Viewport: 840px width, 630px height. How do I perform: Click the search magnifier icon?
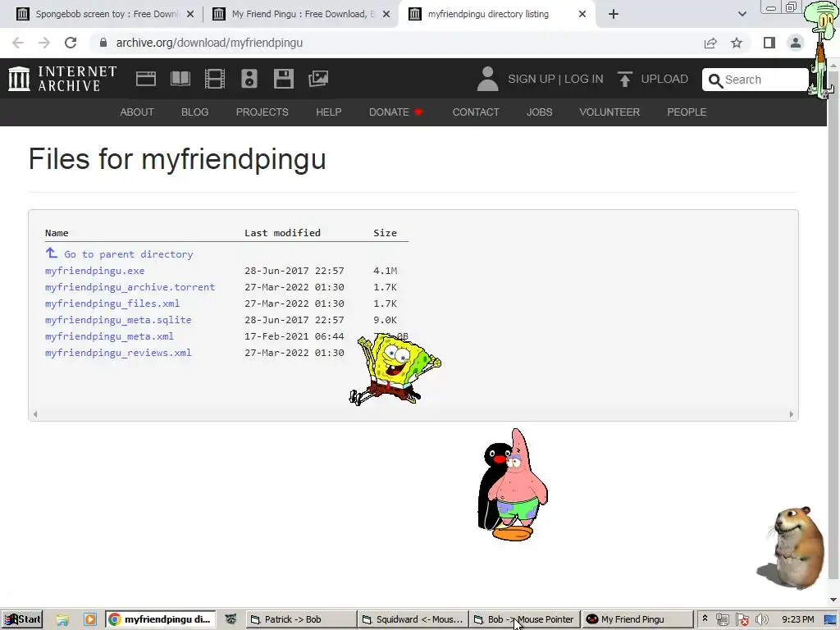715,80
